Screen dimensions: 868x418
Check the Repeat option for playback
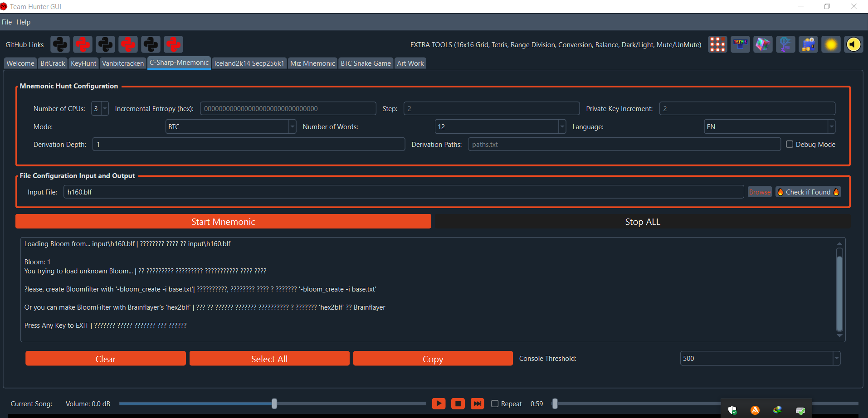coord(495,403)
